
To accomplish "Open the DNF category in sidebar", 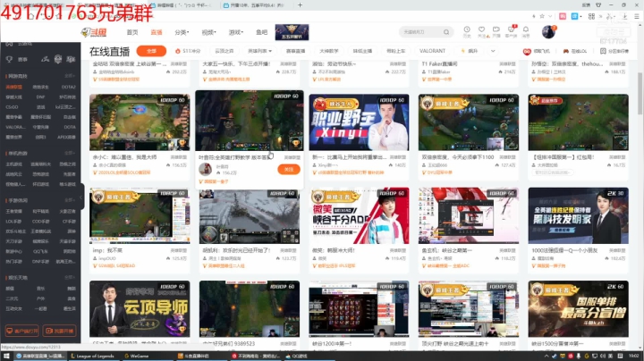I will point(40,97).
